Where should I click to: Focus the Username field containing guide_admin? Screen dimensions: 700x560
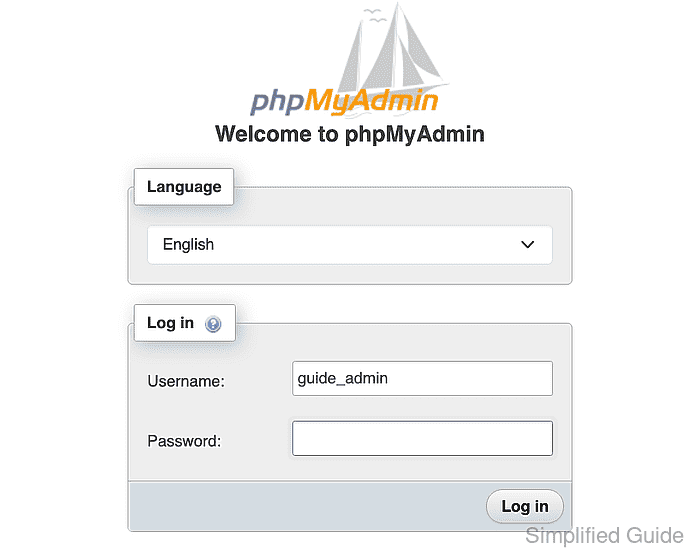[422, 379]
